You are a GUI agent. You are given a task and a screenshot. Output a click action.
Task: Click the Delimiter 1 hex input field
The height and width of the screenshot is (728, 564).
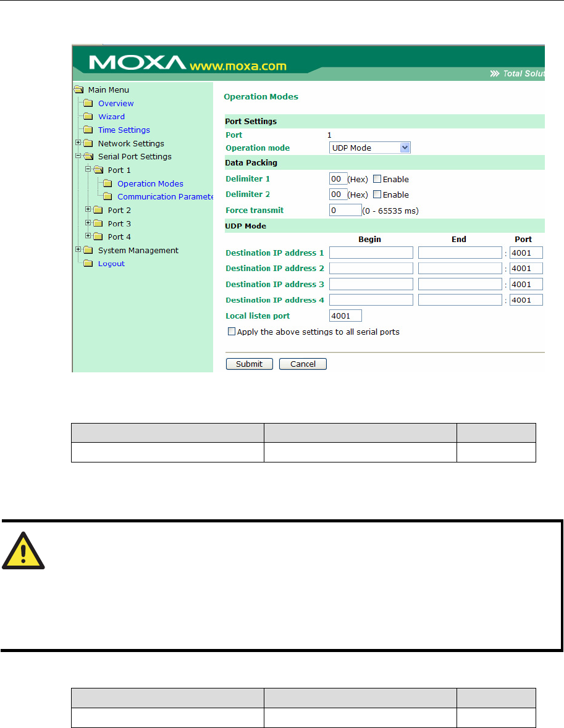click(338, 178)
